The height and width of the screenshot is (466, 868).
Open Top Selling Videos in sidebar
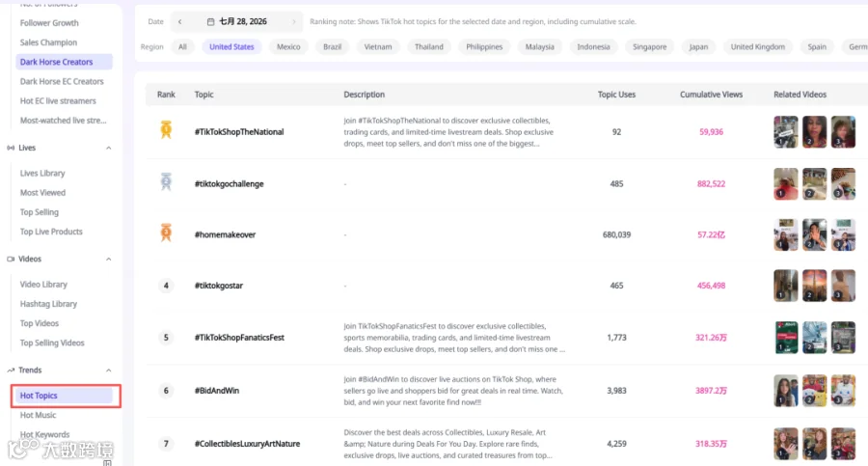tap(52, 343)
